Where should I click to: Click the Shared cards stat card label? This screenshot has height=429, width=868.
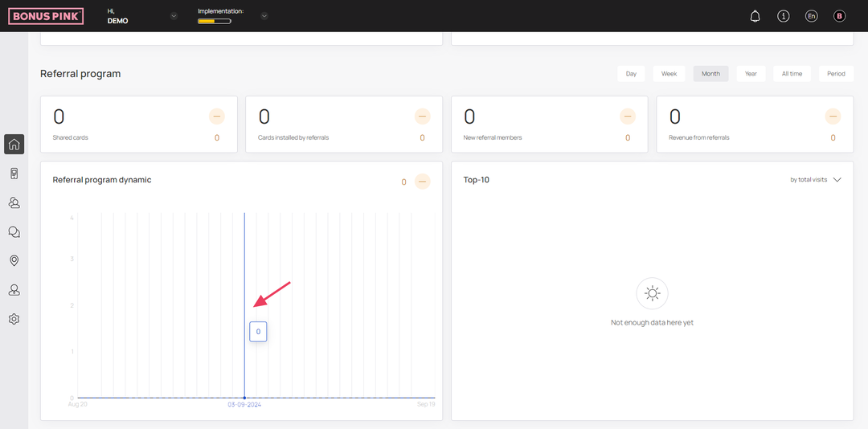pyautogui.click(x=70, y=138)
